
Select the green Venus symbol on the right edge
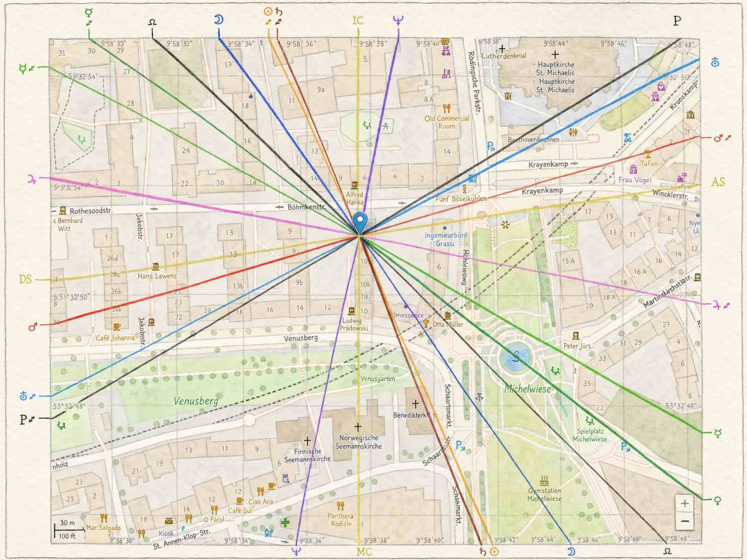pyautogui.click(x=717, y=501)
